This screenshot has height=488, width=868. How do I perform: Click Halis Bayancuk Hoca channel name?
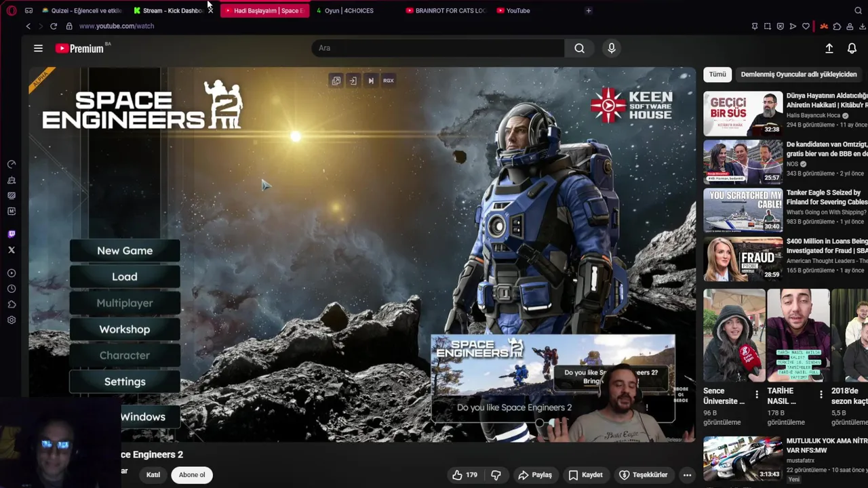coord(813,116)
